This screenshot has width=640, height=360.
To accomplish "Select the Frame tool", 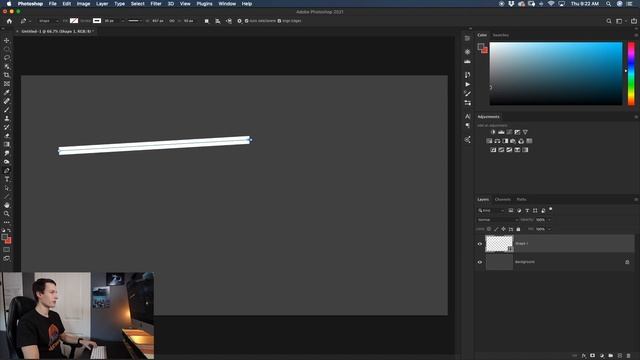I will click(7, 84).
